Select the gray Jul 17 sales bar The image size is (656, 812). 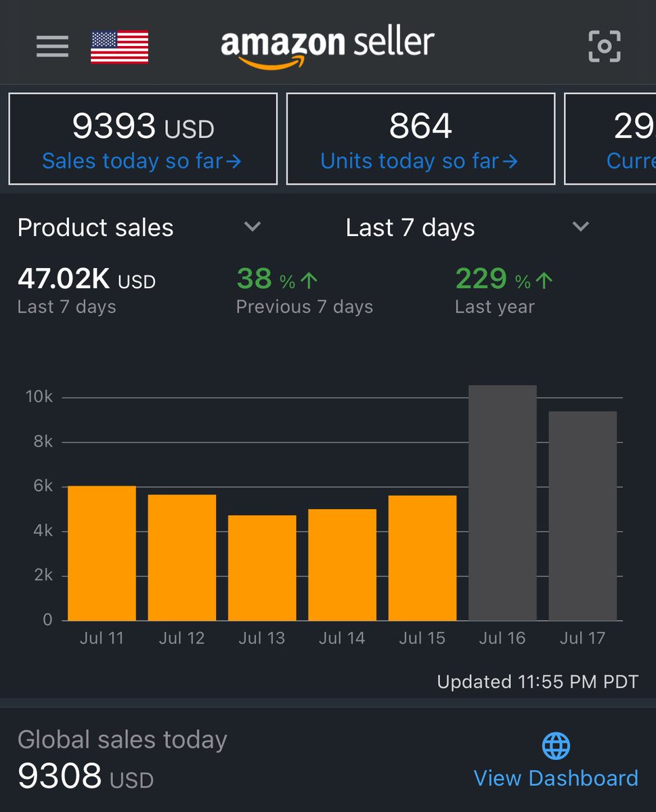pos(582,516)
